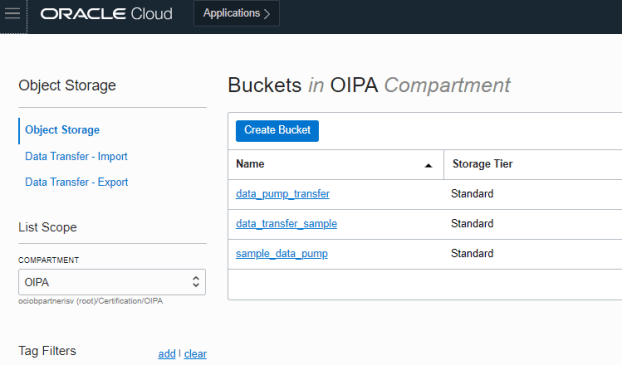Click the Object Storage heading
The width and height of the screenshot is (622, 365).
(x=67, y=86)
